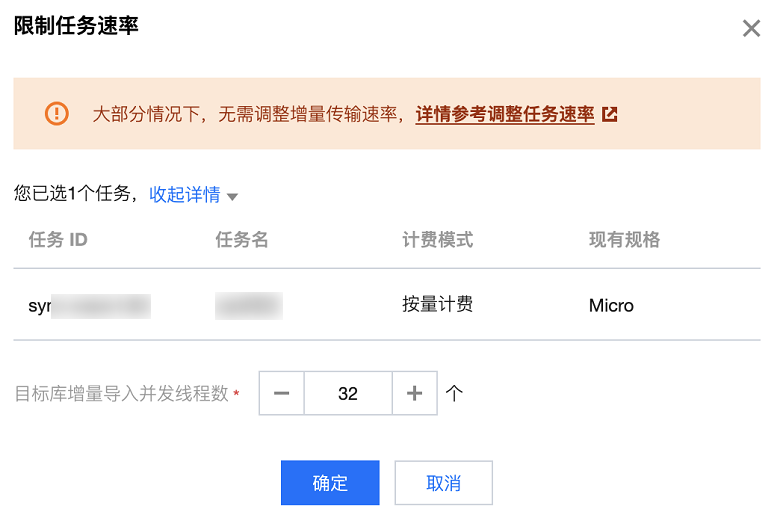Click the 任务 ID column header
780x518 pixels.
coord(58,240)
